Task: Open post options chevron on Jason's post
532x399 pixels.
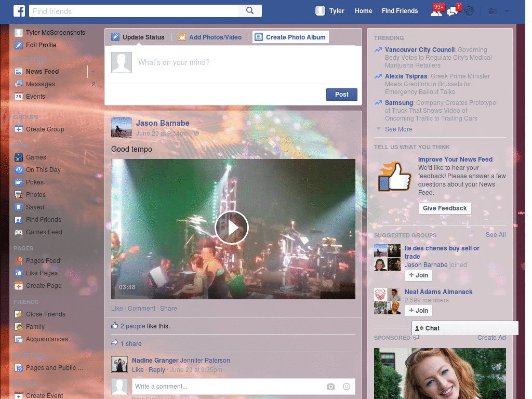Action: click(353, 121)
